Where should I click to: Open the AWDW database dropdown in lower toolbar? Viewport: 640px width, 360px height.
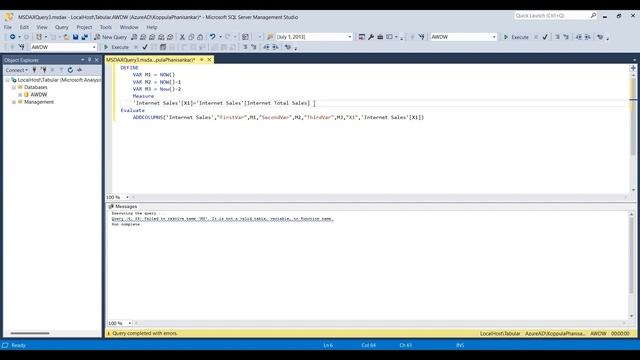click(94, 47)
